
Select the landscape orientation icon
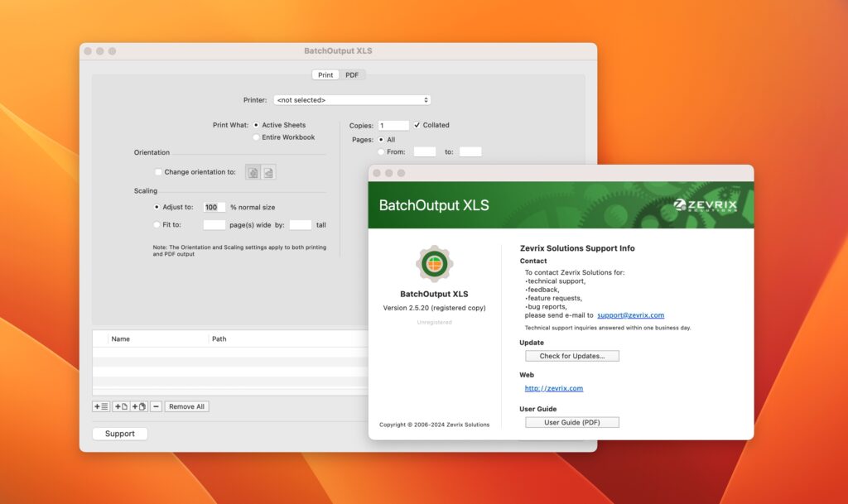[268, 172]
